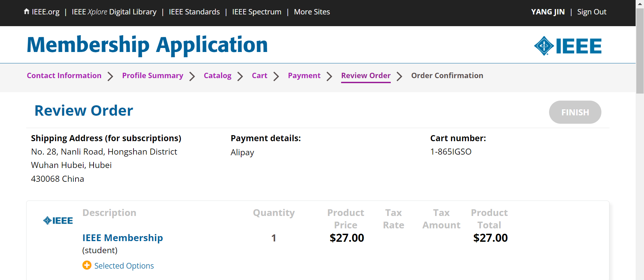Open the Selected Options link
This screenshot has width=644, height=280.
(x=124, y=266)
